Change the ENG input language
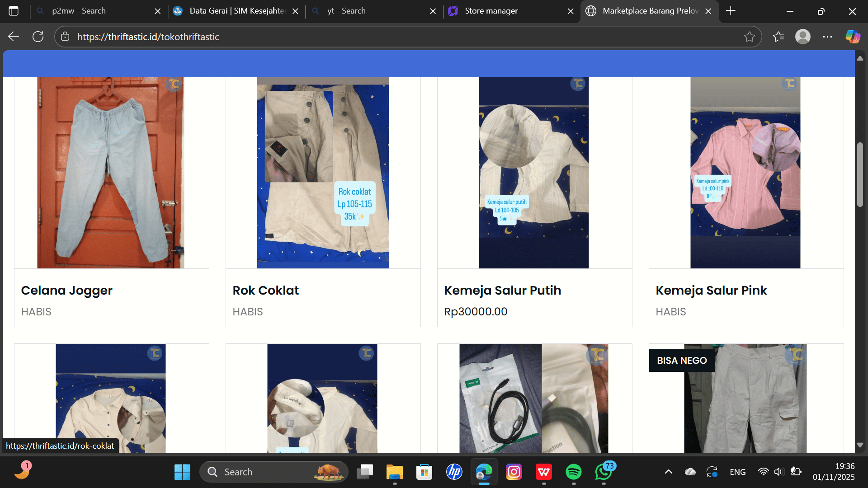 pyautogui.click(x=738, y=472)
